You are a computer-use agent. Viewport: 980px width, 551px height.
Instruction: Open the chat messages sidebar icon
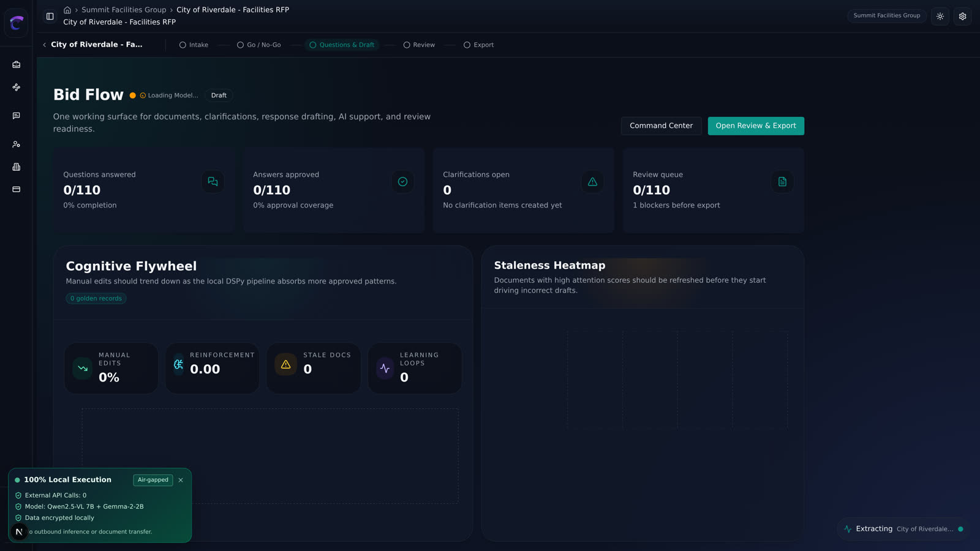(17, 116)
